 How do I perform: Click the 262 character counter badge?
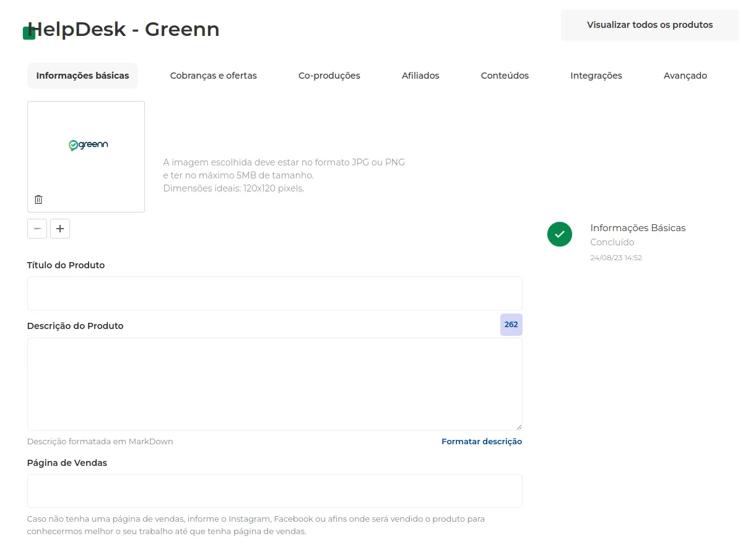coord(511,325)
